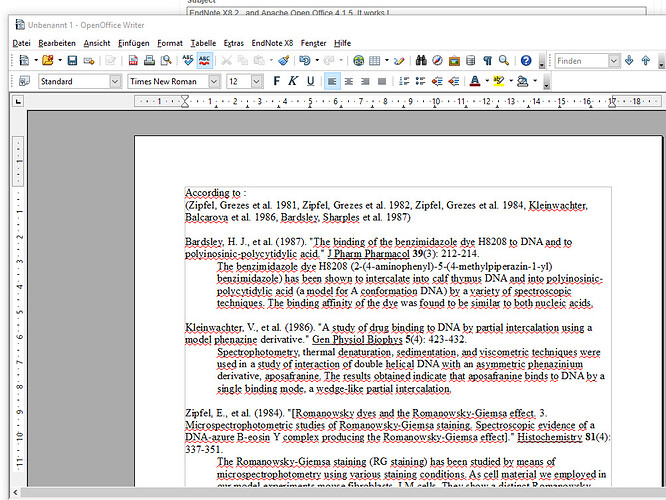The image size is (666, 500).
Task: Open highlighting color dropdown arrow
Action: (x=511, y=81)
